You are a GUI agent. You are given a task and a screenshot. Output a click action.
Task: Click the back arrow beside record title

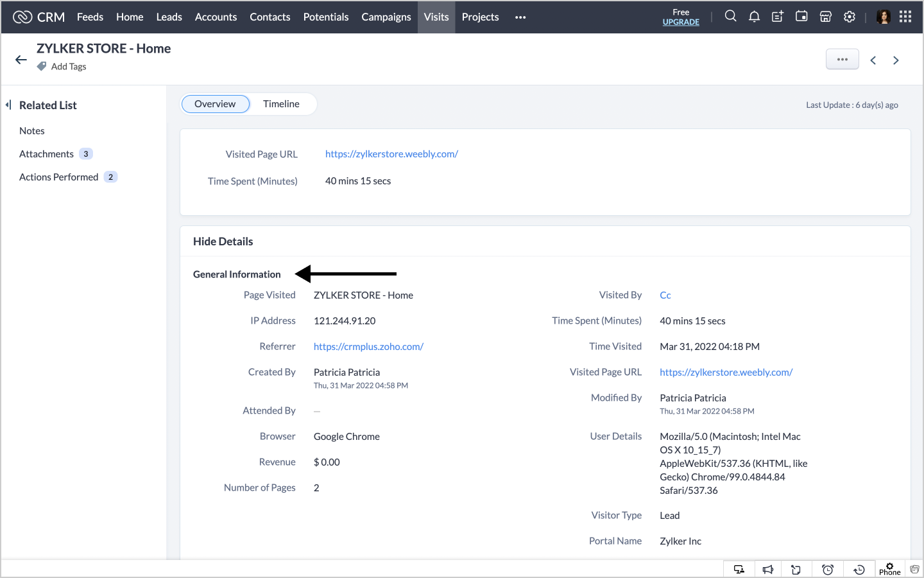point(21,60)
